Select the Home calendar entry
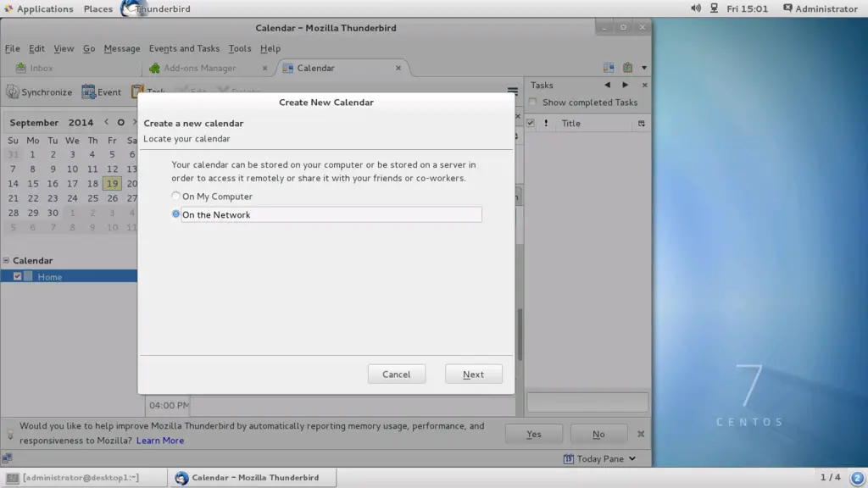This screenshot has height=488, width=868. pyautogui.click(x=69, y=276)
